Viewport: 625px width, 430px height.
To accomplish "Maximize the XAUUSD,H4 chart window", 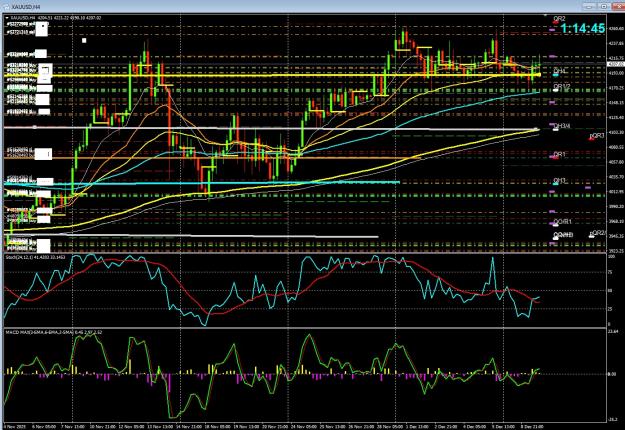I will point(603,6).
